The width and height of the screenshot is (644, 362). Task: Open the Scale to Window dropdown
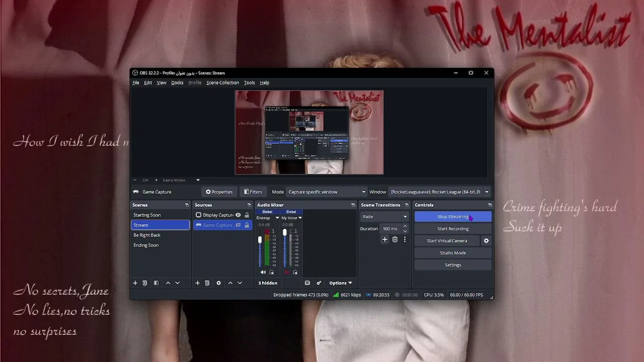click(x=181, y=180)
